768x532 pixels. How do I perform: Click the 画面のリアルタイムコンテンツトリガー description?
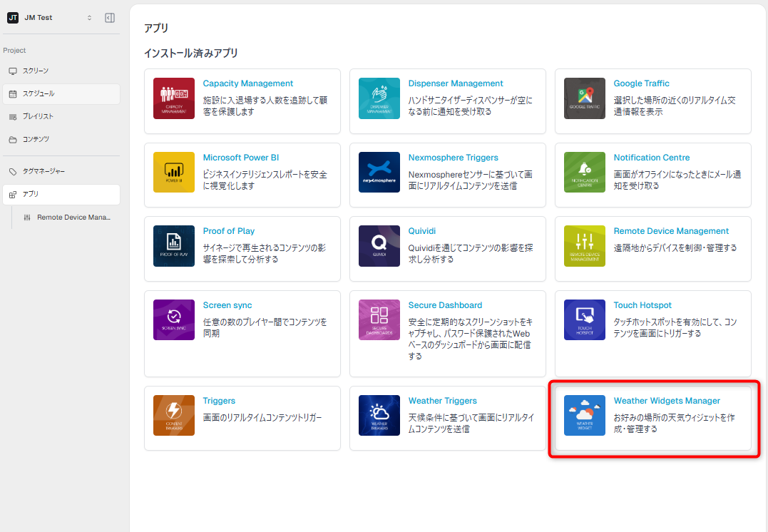point(262,417)
